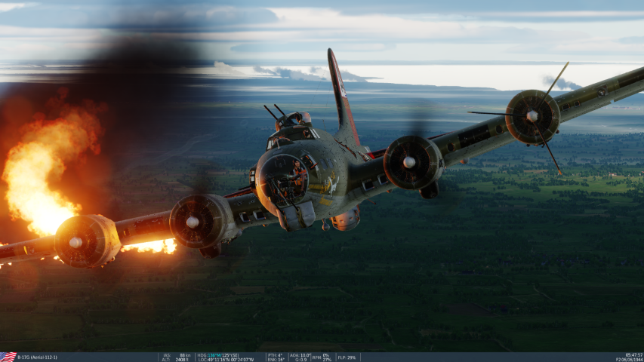Click the LOC coordinates readout
This screenshot has height=362, width=644.
click(226, 360)
